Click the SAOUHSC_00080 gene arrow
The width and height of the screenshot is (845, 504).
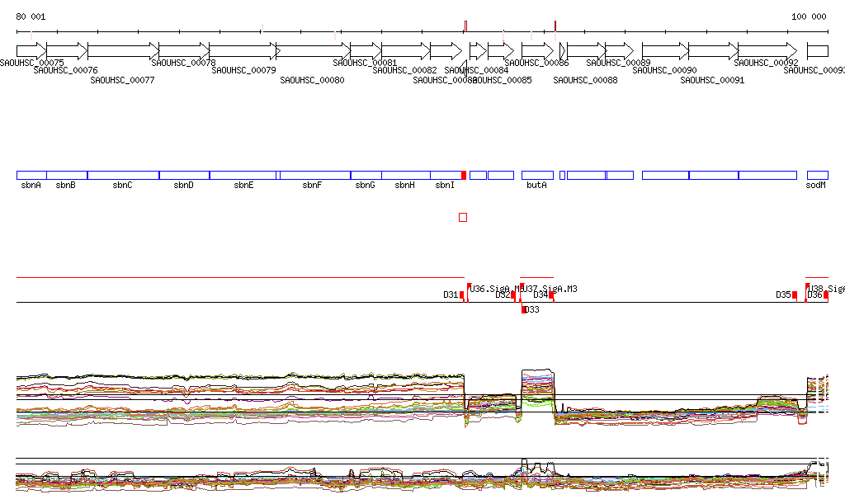pos(313,52)
